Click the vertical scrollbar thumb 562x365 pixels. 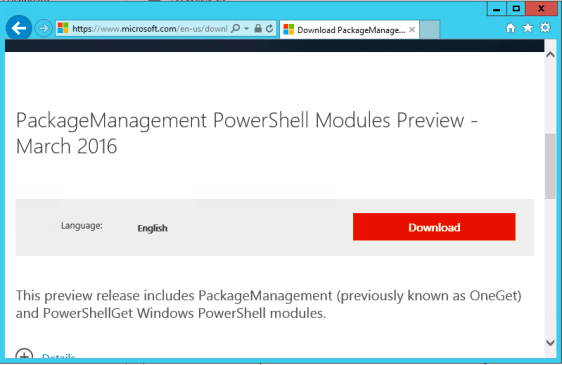tap(550, 166)
